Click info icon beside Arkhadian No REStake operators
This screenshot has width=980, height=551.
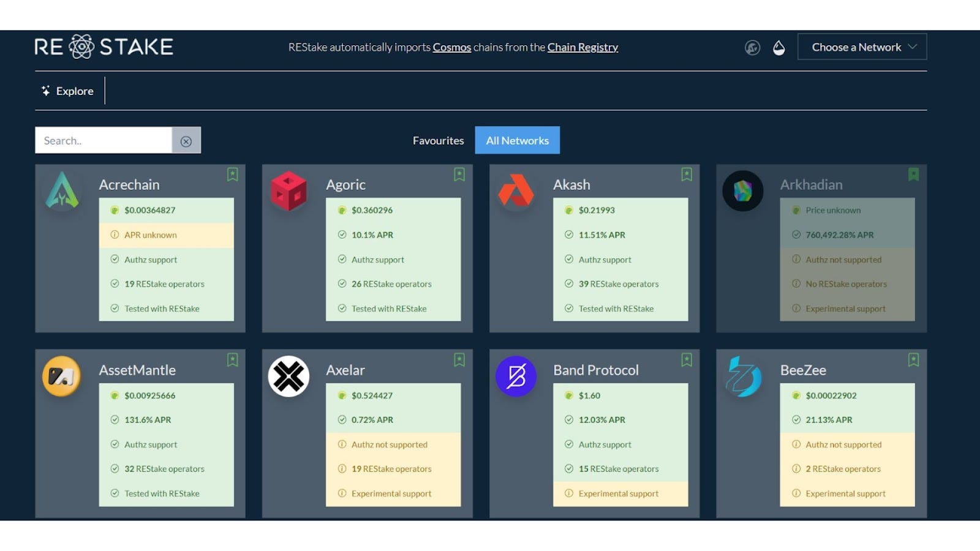point(796,283)
